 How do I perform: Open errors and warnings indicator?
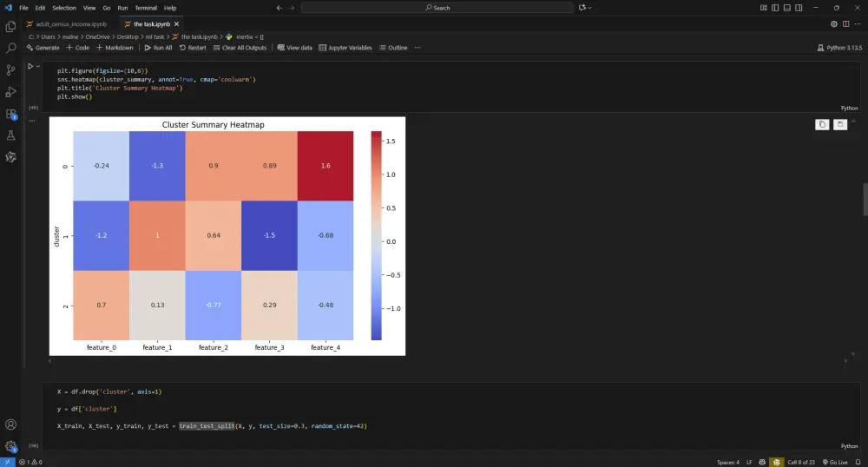point(30,462)
